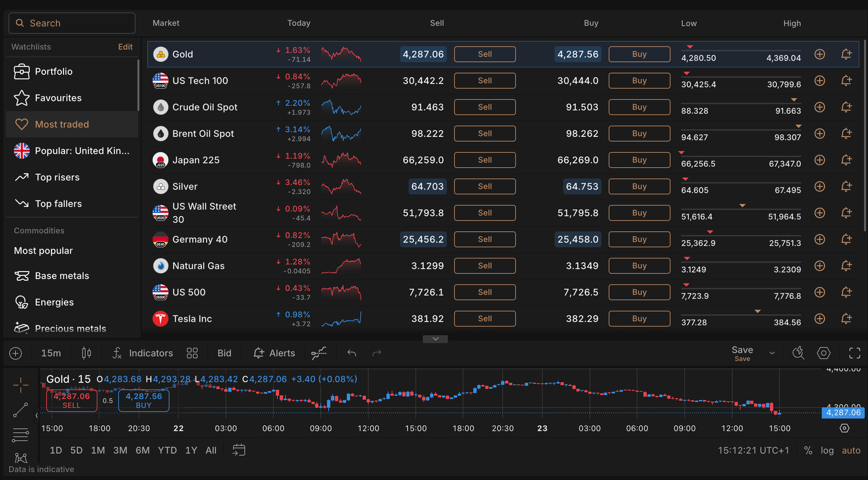
Task: Open quick search clock icon in chart toolbar
Action: pos(798,353)
